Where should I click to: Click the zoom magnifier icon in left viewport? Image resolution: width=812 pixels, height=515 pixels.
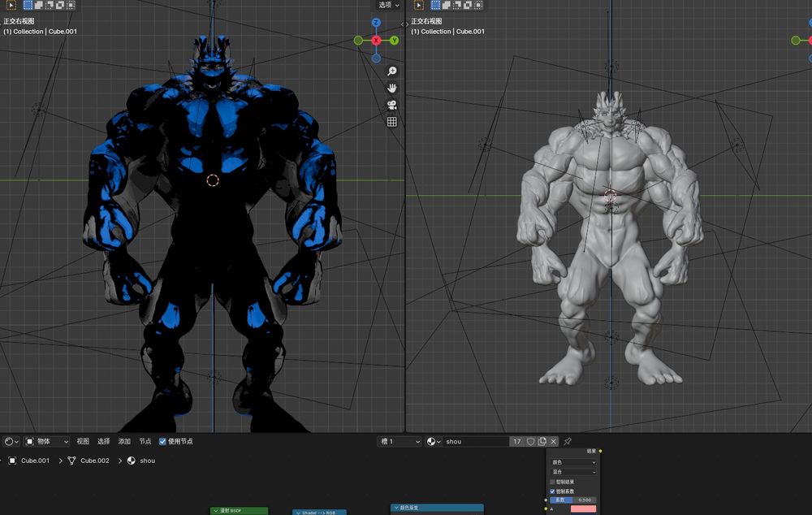coord(391,71)
